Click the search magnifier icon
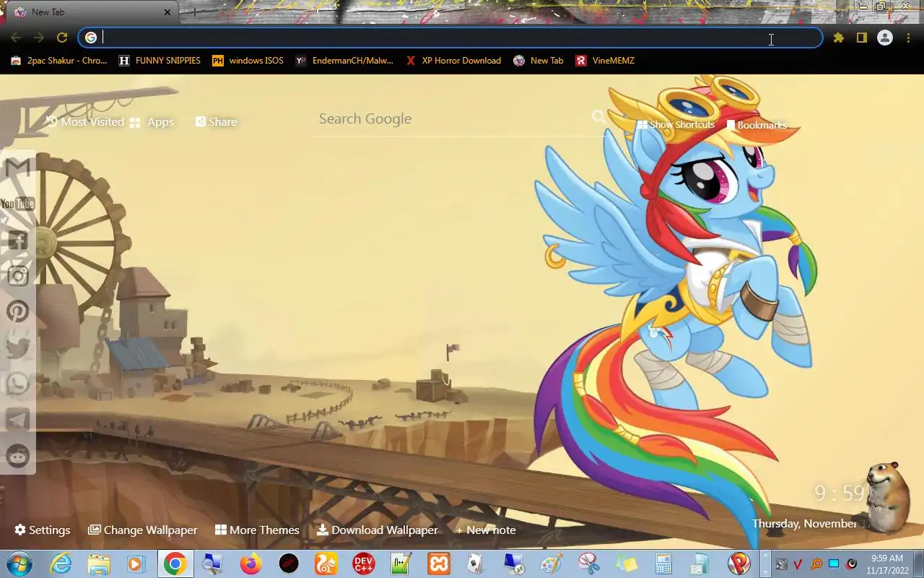This screenshot has height=578, width=924. [x=598, y=117]
